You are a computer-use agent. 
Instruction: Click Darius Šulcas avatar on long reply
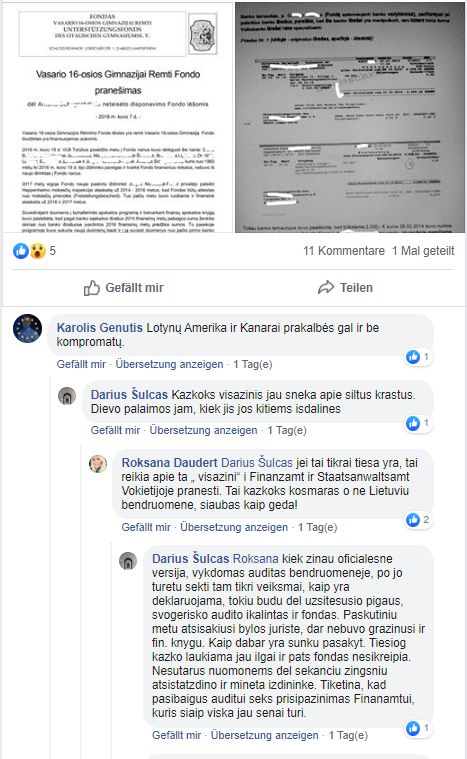pos(128,561)
